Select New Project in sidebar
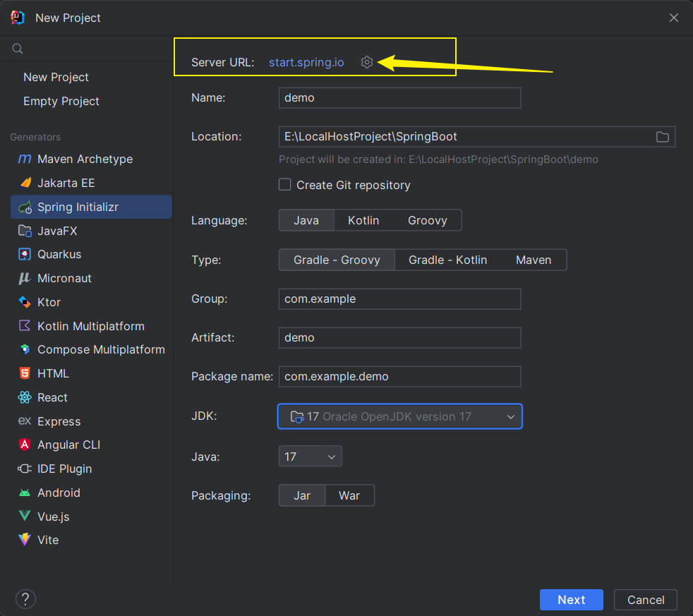This screenshot has height=616, width=693. click(56, 78)
